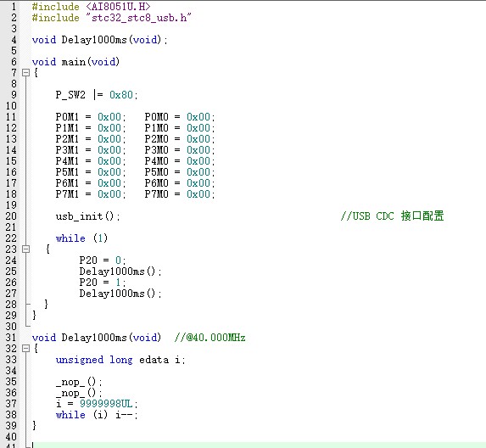Viewport: 486px width, 448px height.
Task: Click P6M0 = 0x00 assignment
Action: click(180, 183)
